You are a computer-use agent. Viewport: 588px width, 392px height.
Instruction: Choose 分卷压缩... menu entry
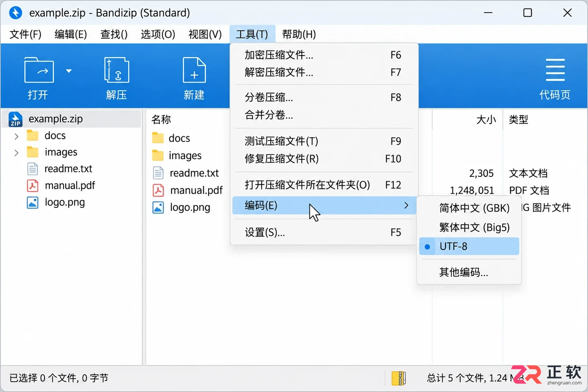tap(324, 98)
